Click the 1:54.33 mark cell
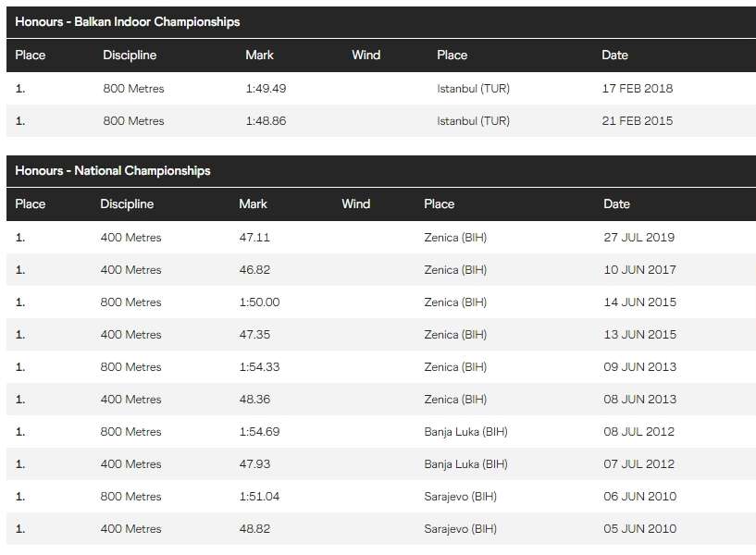The image size is (756, 555). coord(259,367)
